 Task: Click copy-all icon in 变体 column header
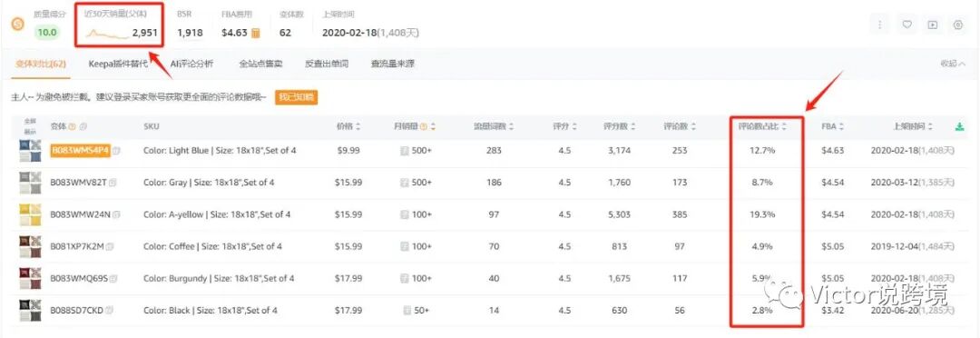(x=83, y=126)
